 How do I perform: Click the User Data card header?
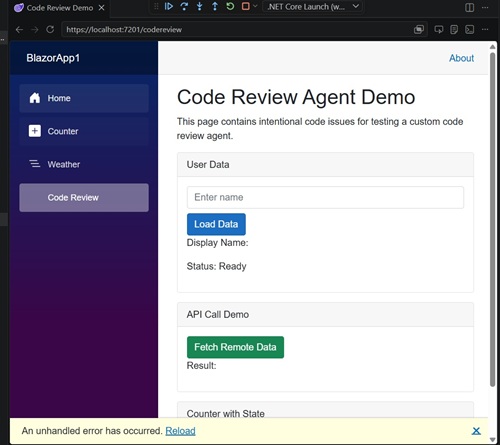coord(325,165)
